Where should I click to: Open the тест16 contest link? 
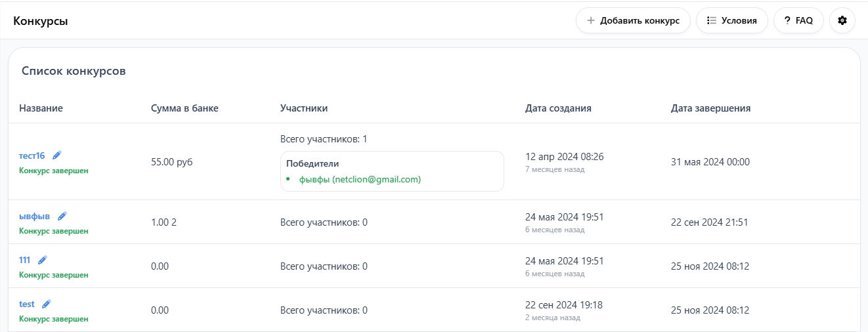click(x=32, y=156)
